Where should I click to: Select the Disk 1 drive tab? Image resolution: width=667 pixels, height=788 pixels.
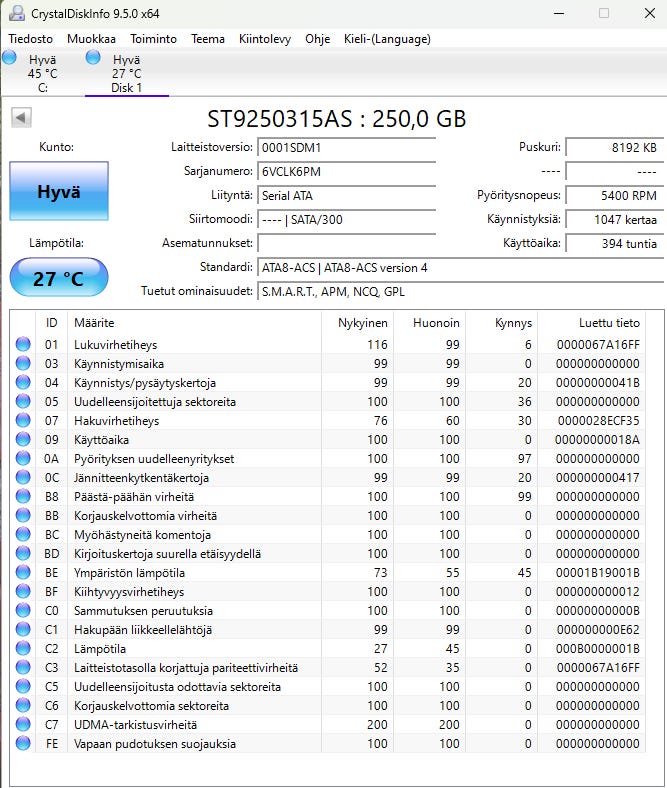click(127, 74)
